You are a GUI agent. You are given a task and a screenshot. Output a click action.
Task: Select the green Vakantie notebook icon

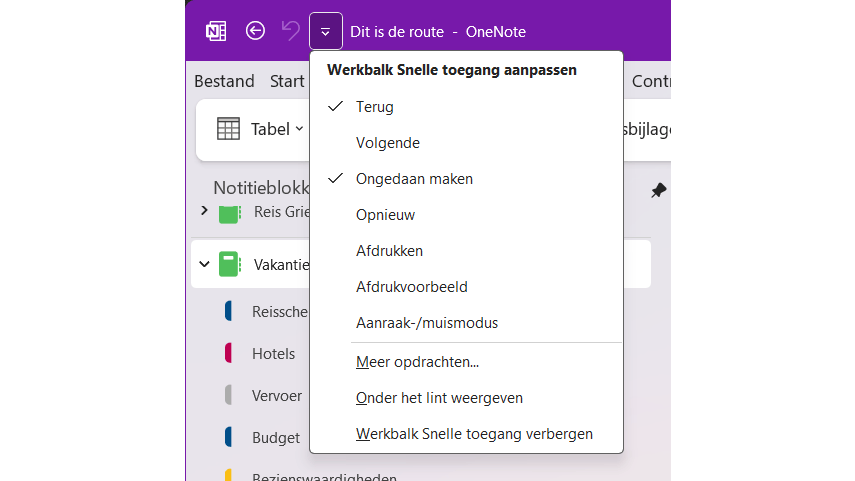230,264
